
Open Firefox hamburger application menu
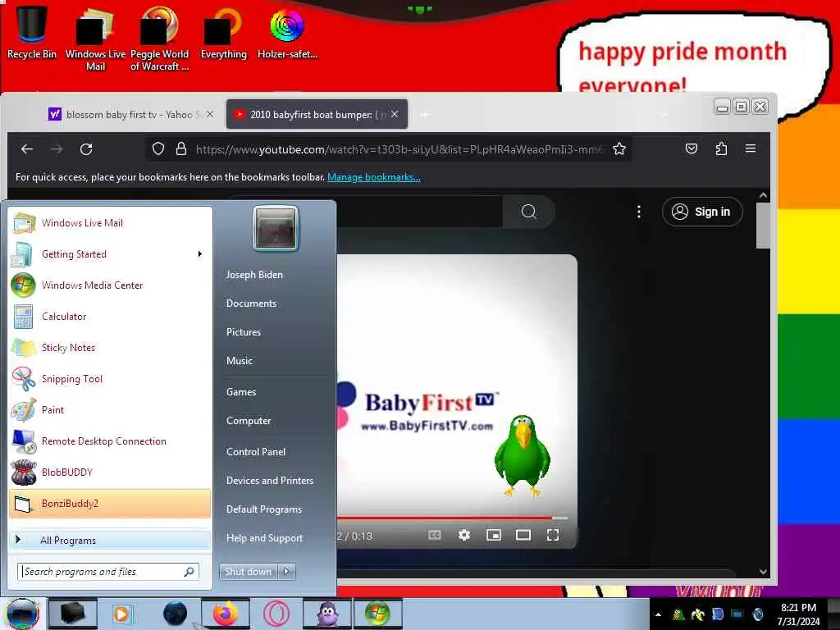(x=751, y=148)
